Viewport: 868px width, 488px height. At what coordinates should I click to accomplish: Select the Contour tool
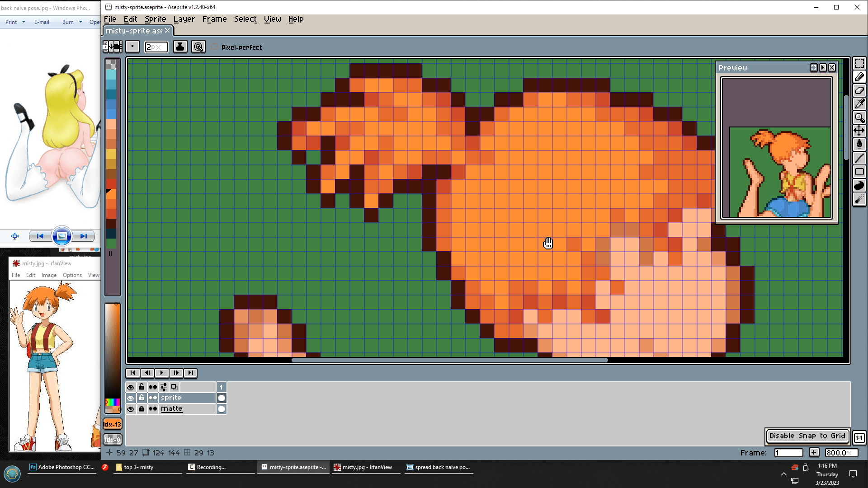pyautogui.click(x=859, y=186)
